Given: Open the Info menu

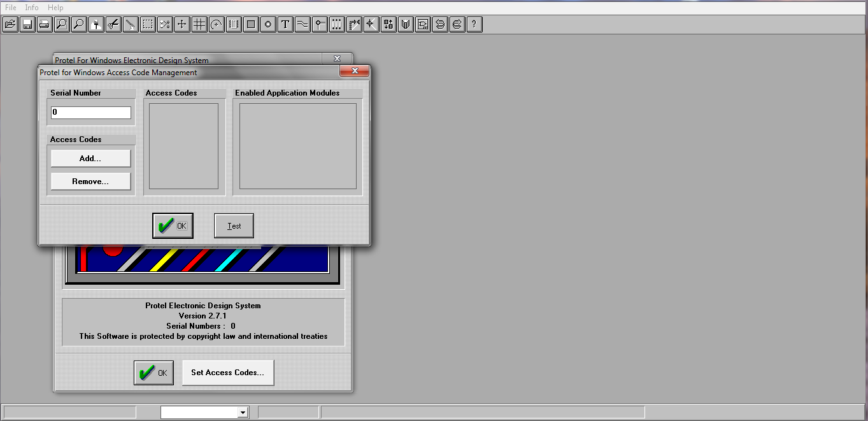Looking at the screenshot, I should tap(32, 8).
